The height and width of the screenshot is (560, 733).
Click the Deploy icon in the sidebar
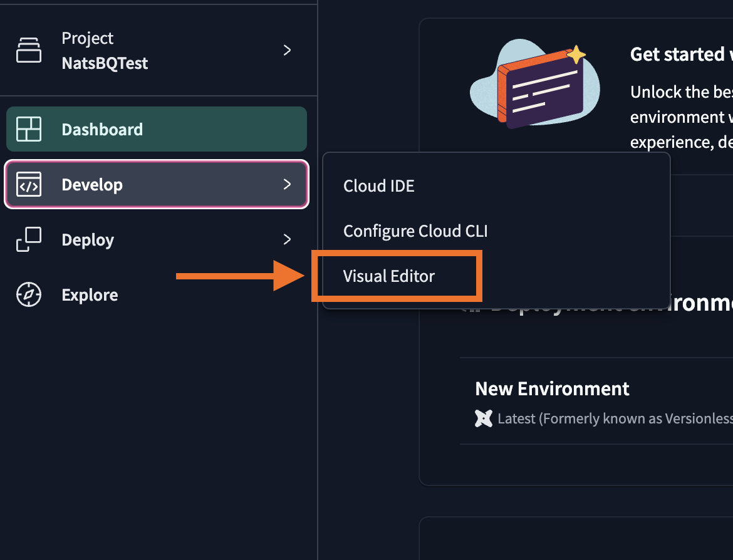(x=29, y=239)
